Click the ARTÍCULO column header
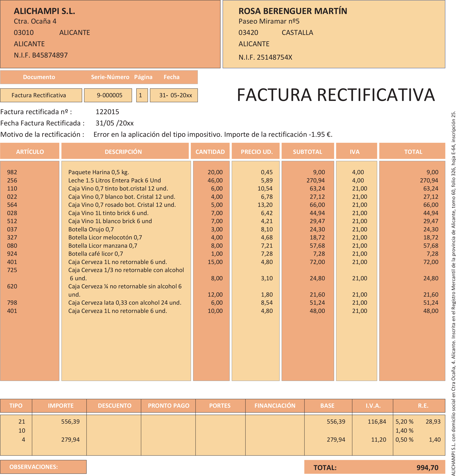456x476 pixels. pos(30,152)
